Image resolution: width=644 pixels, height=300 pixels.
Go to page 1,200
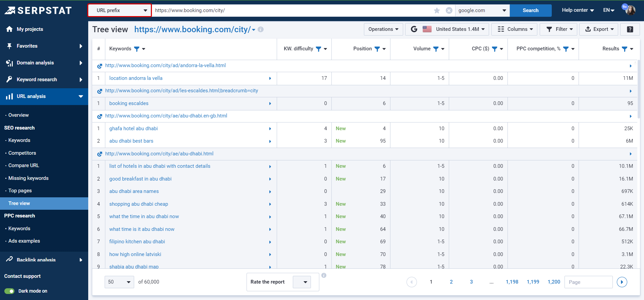click(554, 282)
